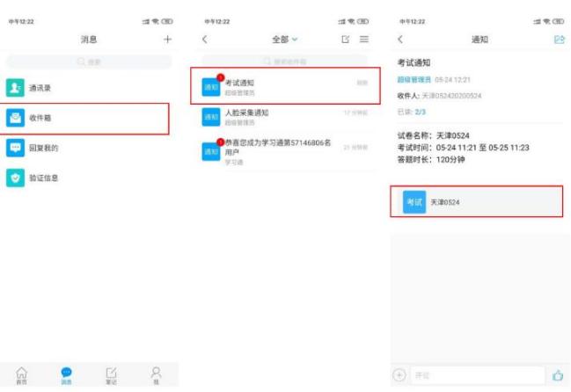Switch to 笔记 notes tab
The height and width of the screenshot is (392, 571).
point(111,375)
